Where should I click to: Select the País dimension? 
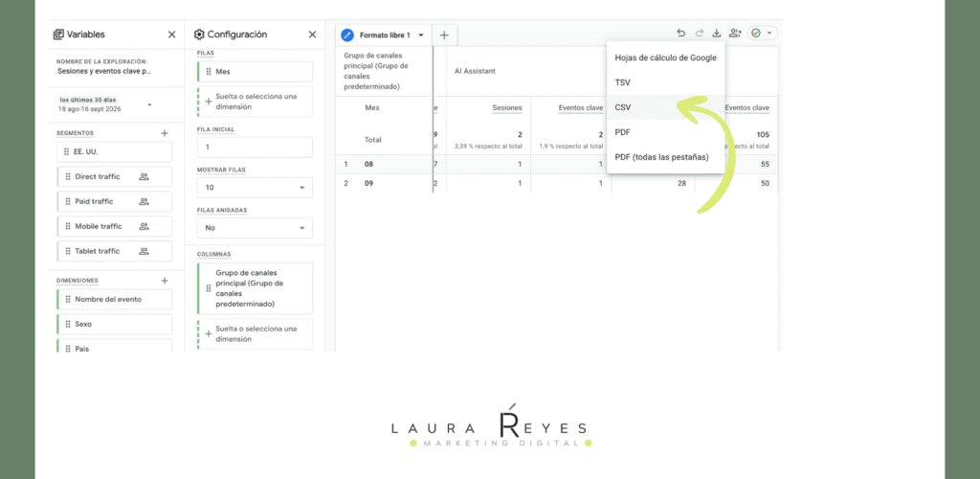(x=115, y=346)
